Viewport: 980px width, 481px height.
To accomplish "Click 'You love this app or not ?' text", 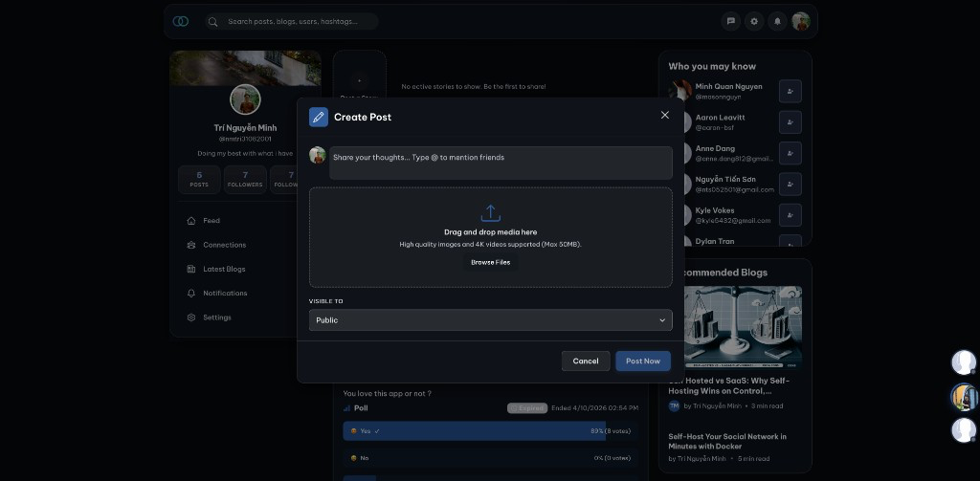I will point(387,394).
